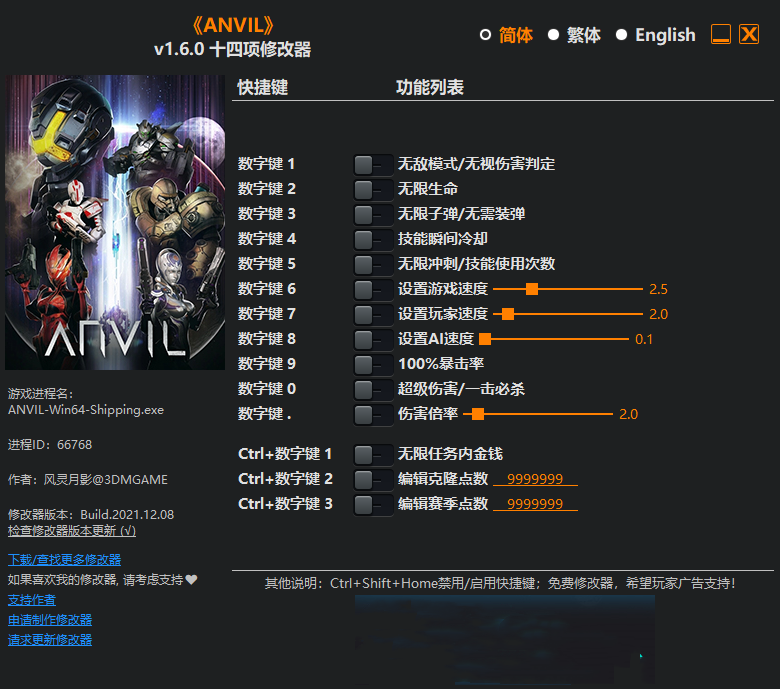Click the 数字键 . hotkey label
Screen dimensions: 780x689
[x=265, y=413]
